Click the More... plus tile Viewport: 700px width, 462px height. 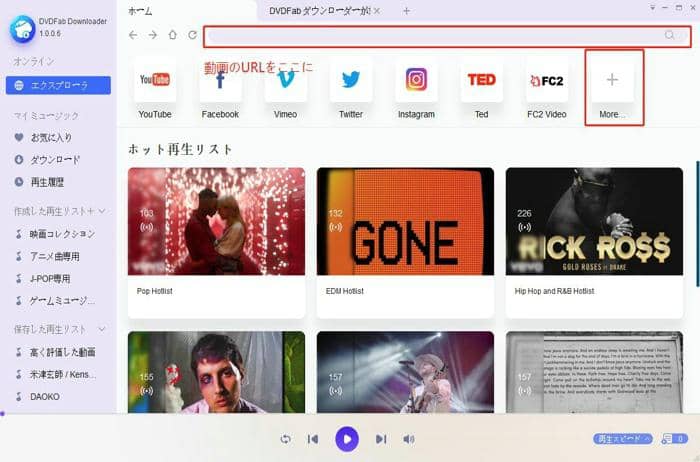click(612, 80)
